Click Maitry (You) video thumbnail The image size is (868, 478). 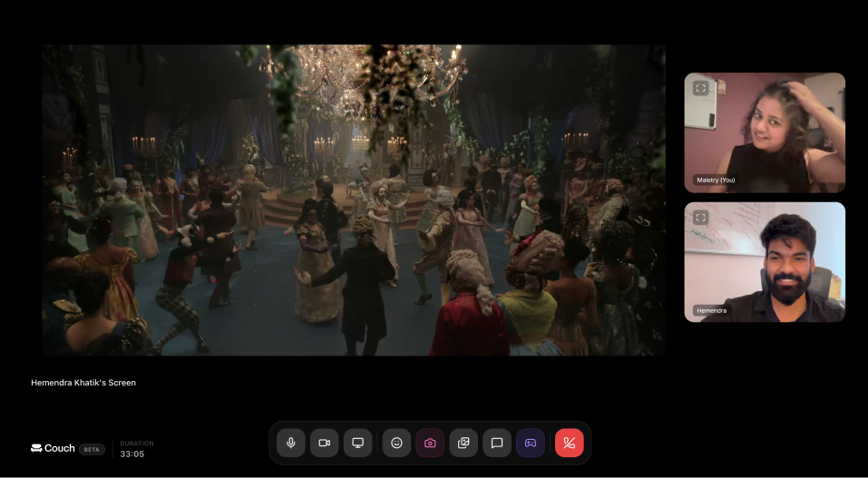[x=765, y=133]
